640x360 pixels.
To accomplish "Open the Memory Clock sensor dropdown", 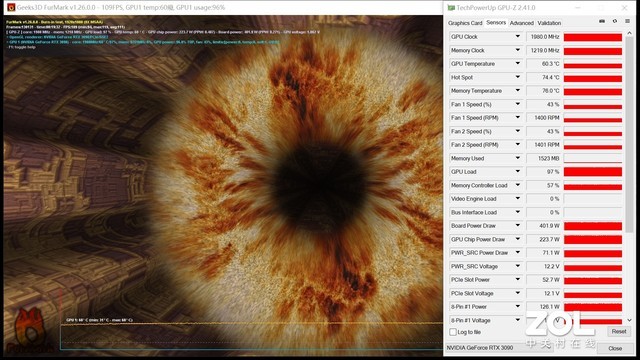I will (x=518, y=50).
